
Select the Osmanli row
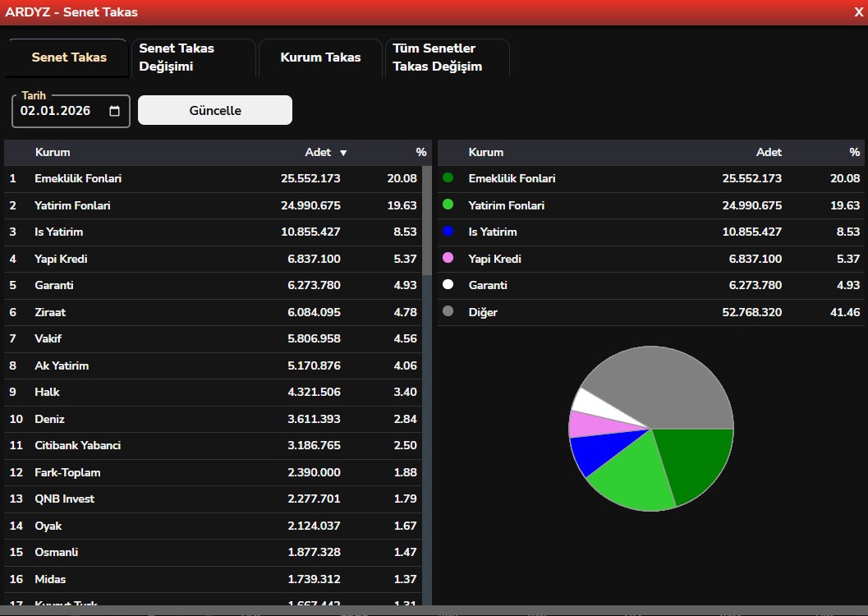point(214,553)
